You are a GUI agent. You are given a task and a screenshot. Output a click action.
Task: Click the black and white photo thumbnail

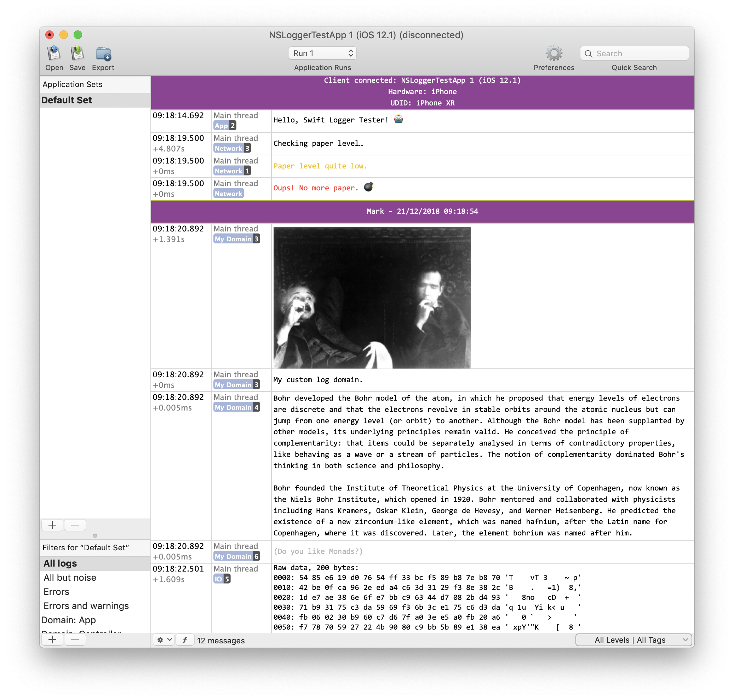372,297
